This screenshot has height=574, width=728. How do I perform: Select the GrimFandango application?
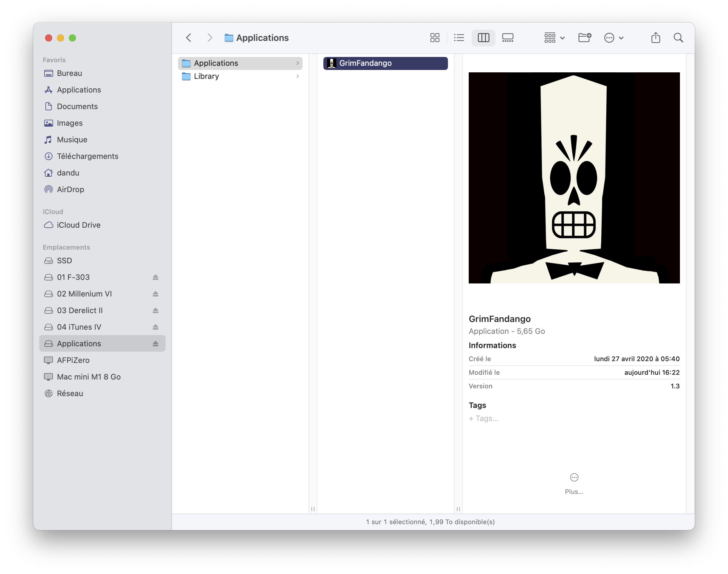pyautogui.click(x=385, y=63)
